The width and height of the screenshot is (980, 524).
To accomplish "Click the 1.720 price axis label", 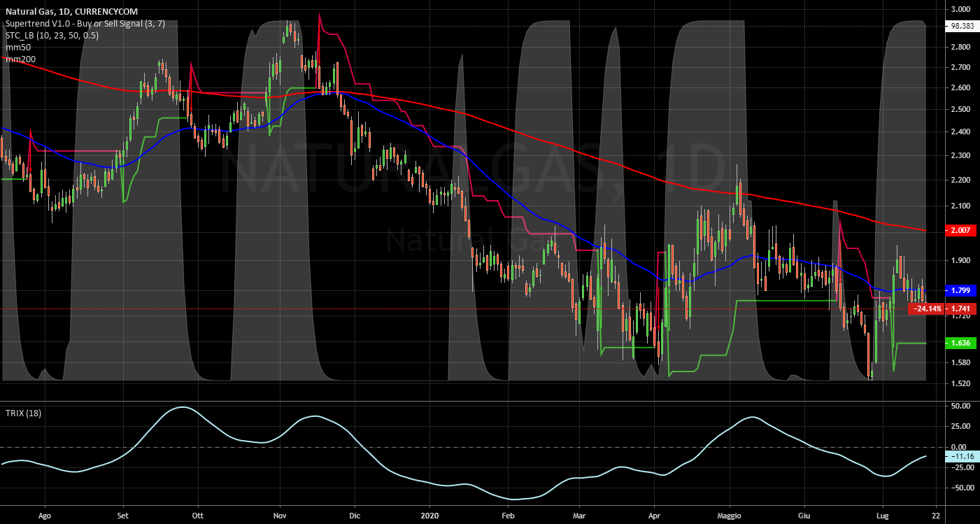I will [960, 317].
